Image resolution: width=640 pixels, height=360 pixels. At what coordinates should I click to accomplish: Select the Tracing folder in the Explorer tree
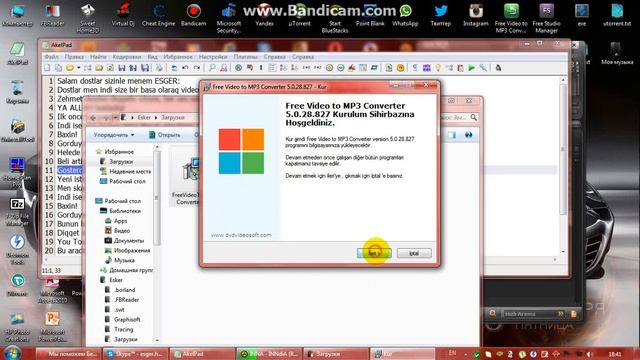point(119,329)
